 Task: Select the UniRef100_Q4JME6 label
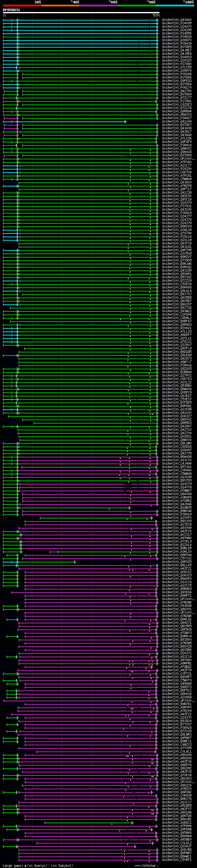tap(177, 54)
